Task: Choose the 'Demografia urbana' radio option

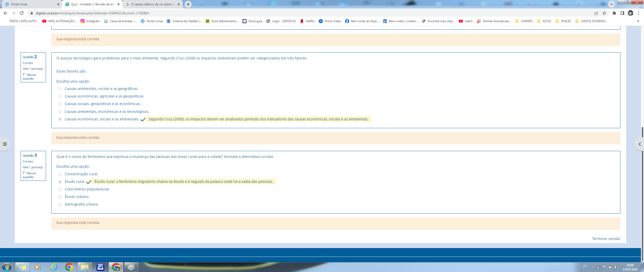Action: point(60,205)
